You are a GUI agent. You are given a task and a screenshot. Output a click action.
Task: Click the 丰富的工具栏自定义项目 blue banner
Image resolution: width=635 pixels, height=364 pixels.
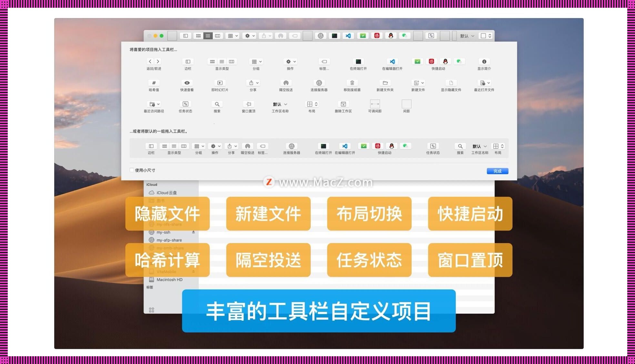point(319,311)
